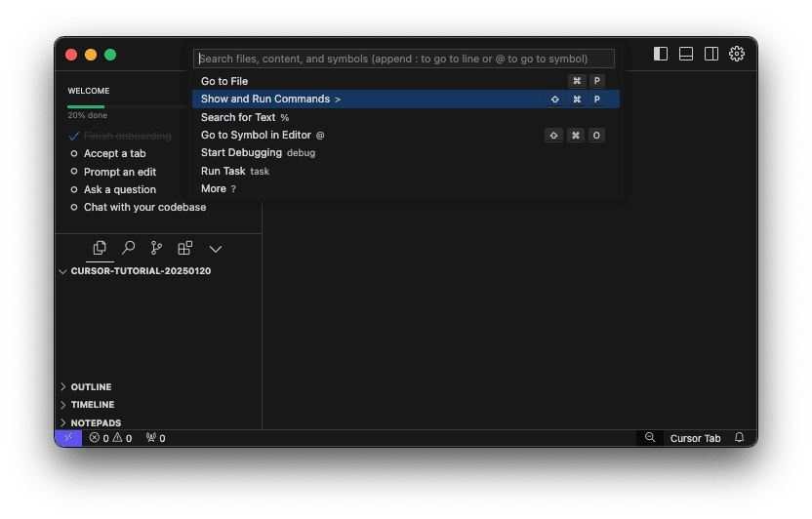Open errors and warnings count in status bar
The width and height of the screenshot is (812, 519).
coord(110,438)
